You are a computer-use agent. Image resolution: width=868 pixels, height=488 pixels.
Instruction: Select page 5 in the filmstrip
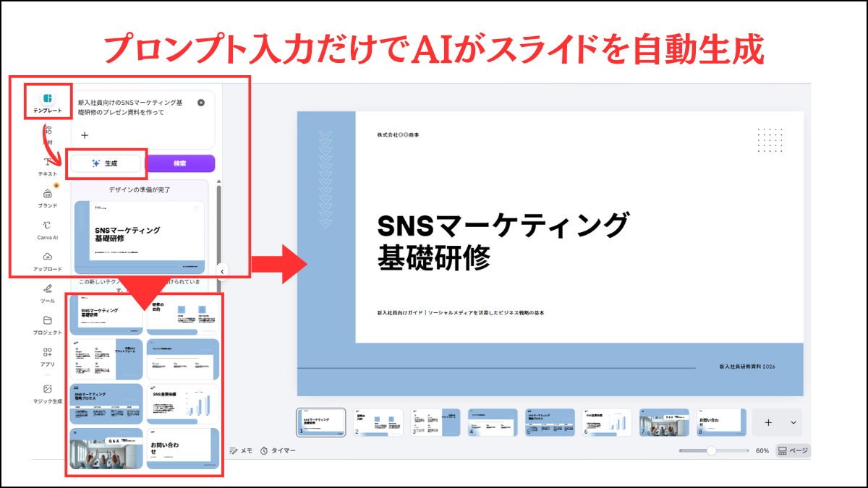point(550,422)
